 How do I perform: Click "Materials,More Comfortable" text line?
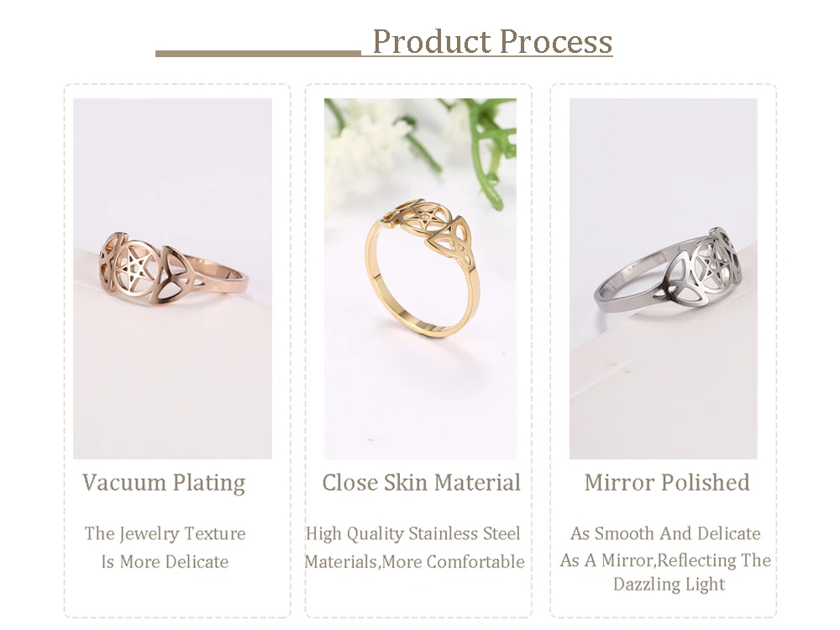pos(415,561)
